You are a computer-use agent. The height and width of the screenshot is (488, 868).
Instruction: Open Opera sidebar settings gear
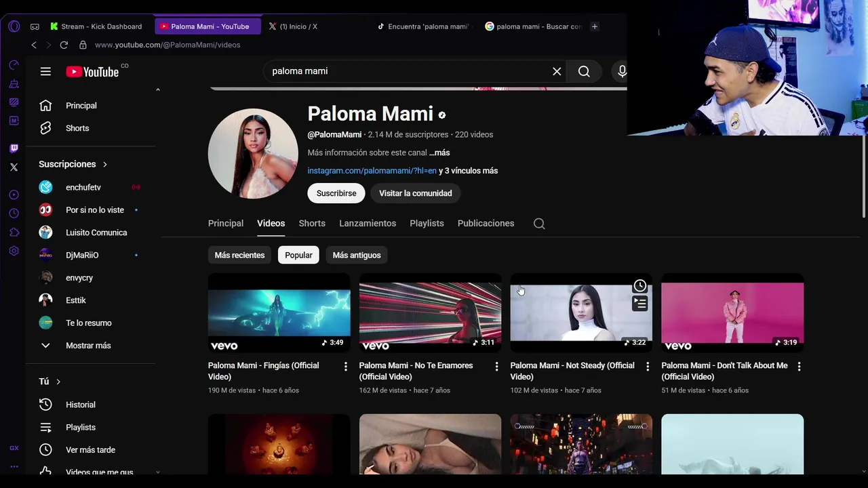(x=14, y=251)
